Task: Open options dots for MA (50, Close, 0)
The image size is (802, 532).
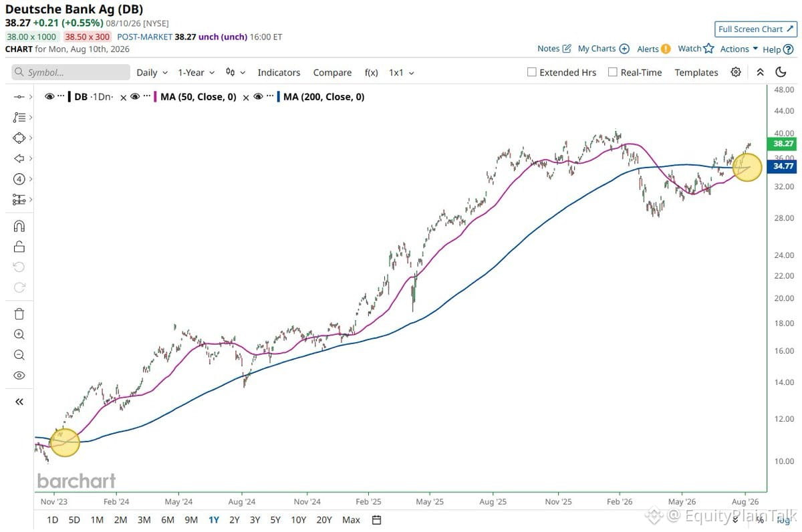Action: pos(146,97)
